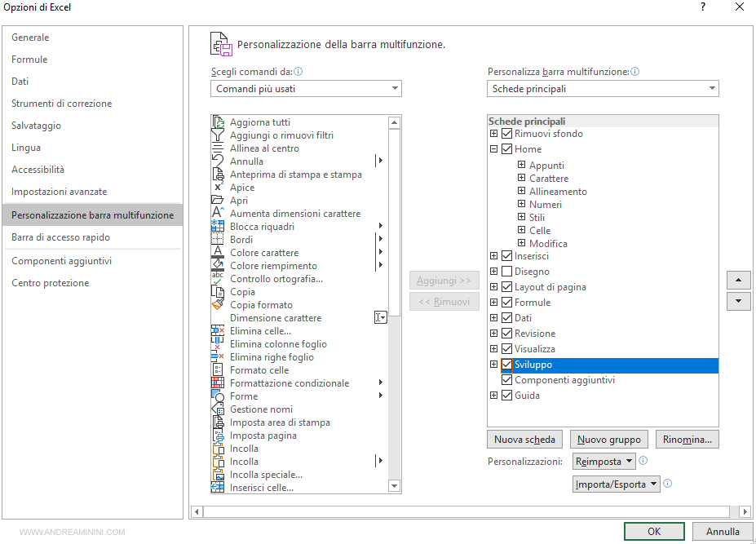Click the move down arrow button

pos(738,302)
